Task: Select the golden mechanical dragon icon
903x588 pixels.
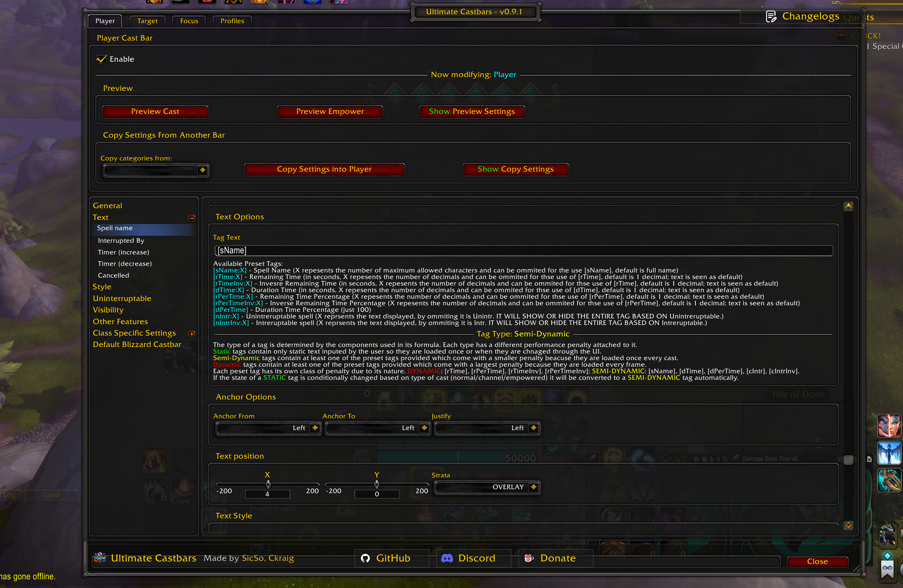Action: point(889,480)
